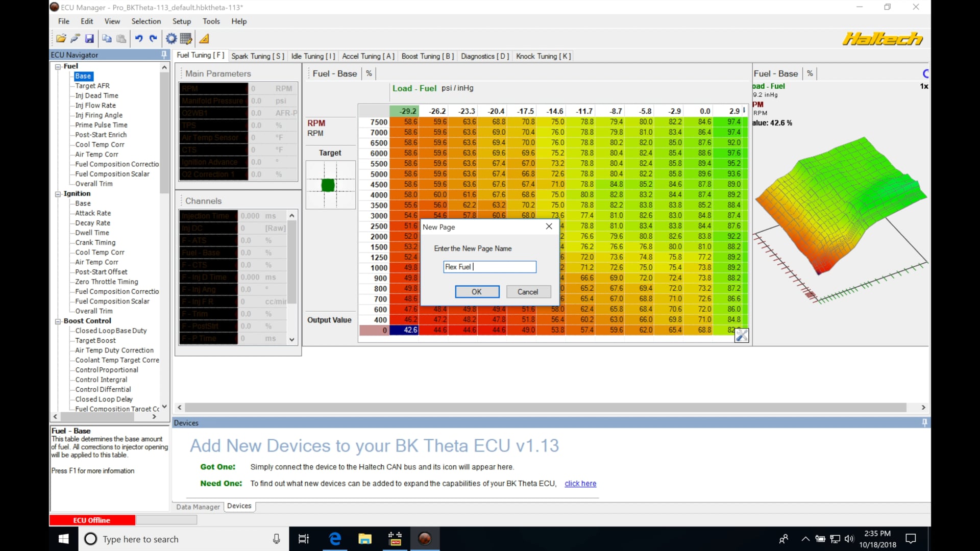Viewport: 980px width, 551px height.
Task: Follow the 'click here' device expansion link
Action: click(x=580, y=483)
